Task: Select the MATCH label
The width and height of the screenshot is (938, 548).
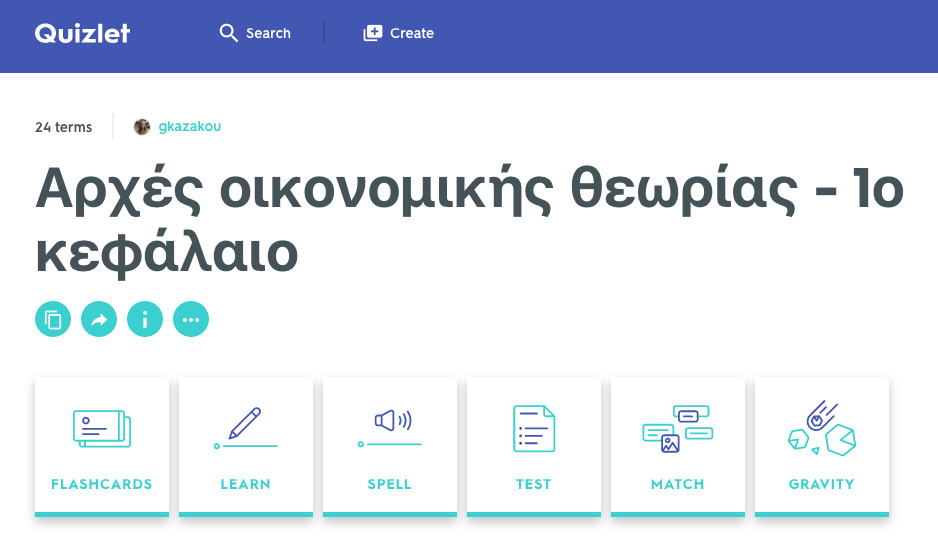Action: pyautogui.click(x=678, y=484)
